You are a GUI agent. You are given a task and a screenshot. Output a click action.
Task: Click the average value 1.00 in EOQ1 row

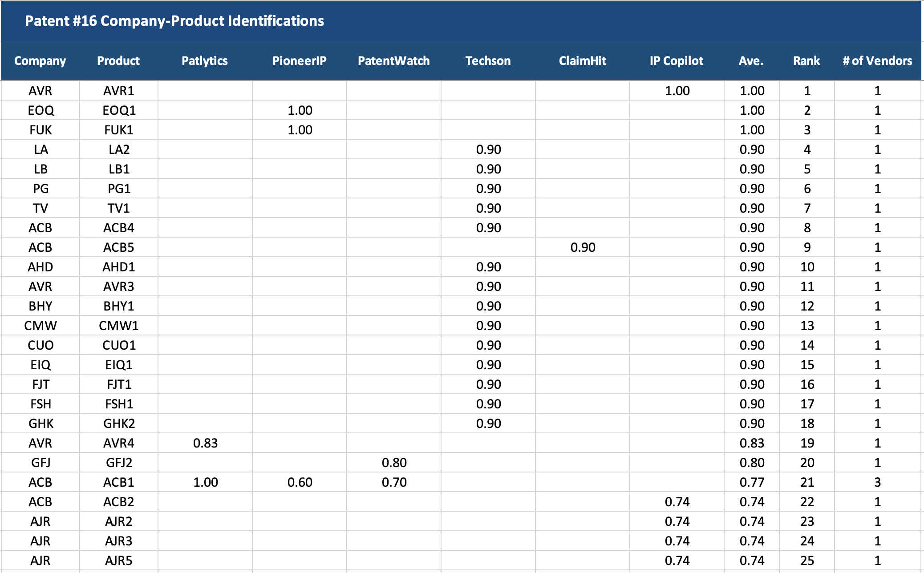[x=752, y=110]
